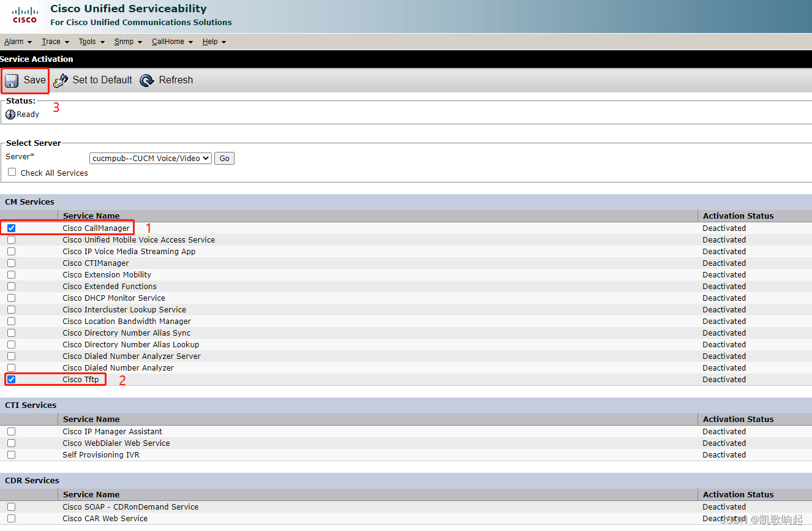Uncheck the Cisco Tftp service
The width and height of the screenshot is (812, 531).
pyautogui.click(x=11, y=379)
